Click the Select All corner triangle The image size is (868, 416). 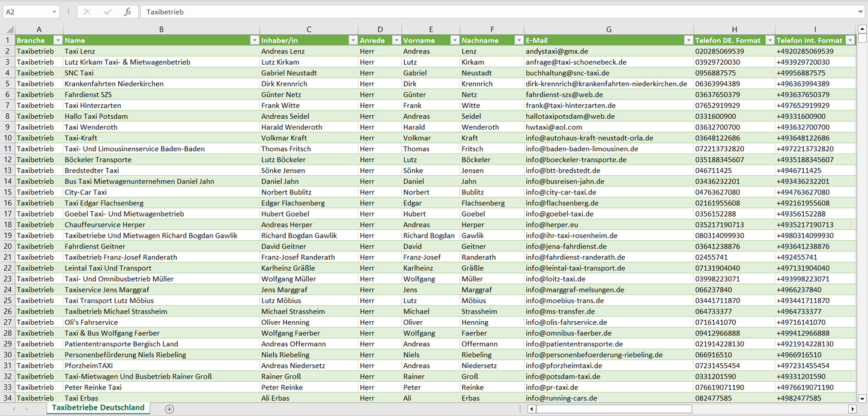pyautogui.click(x=8, y=29)
